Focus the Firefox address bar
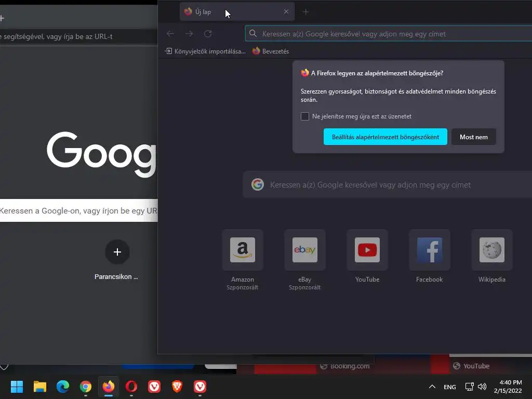 tap(389, 34)
